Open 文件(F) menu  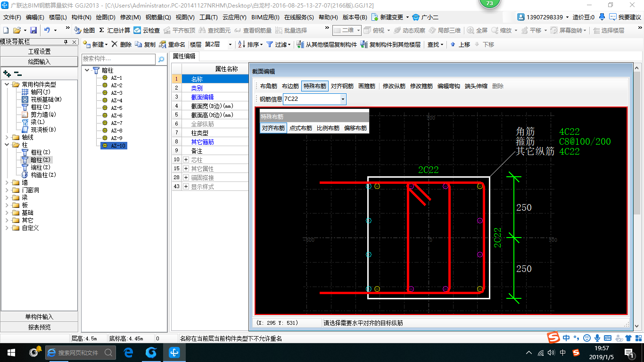12,17
